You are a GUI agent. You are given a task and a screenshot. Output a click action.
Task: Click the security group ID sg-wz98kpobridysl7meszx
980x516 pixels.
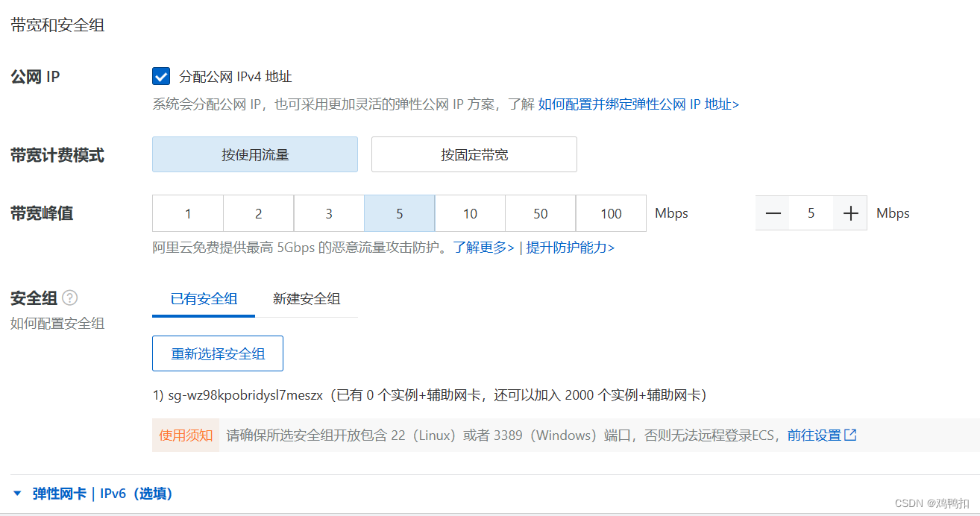point(245,396)
